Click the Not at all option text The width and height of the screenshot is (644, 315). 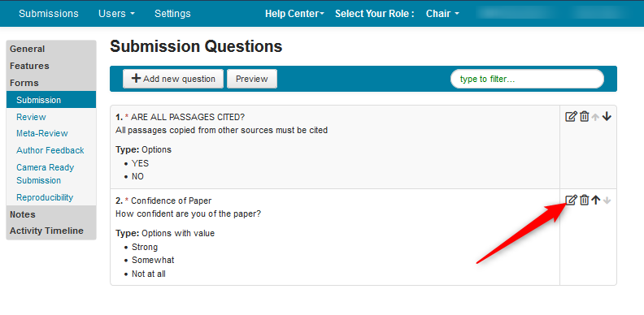click(149, 274)
